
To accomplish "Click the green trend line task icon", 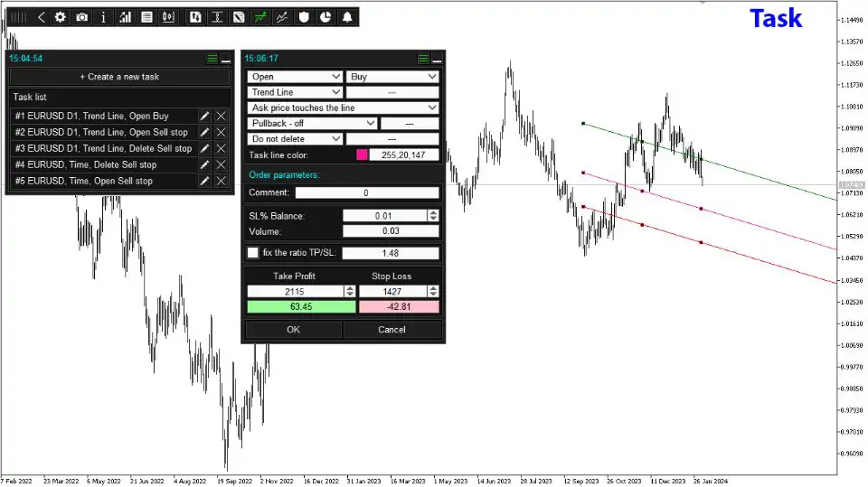I will (x=260, y=17).
